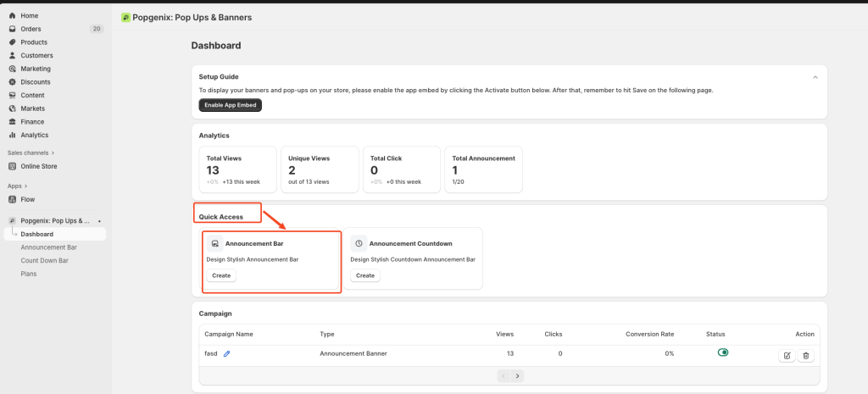The width and height of the screenshot is (868, 394).
Task: Click the Views column header
Action: point(505,334)
